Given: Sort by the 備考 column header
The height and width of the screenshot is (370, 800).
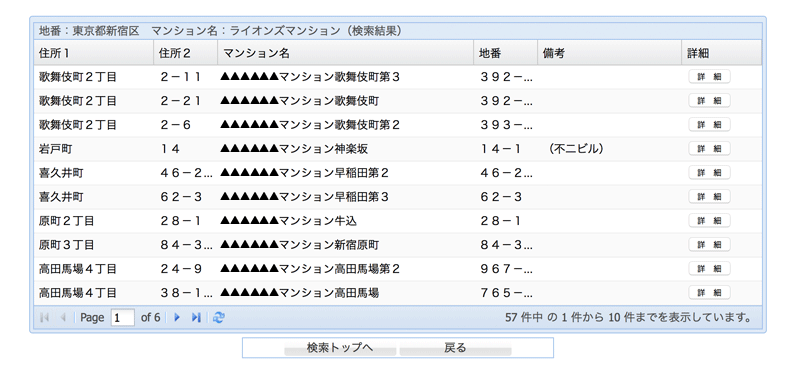Looking at the screenshot, I should coord(610,53).
